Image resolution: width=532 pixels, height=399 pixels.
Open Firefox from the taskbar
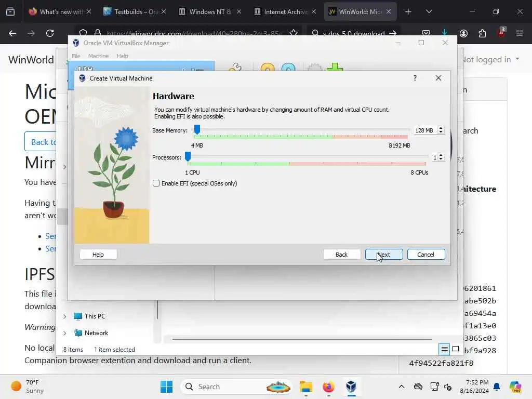click(328, 387)
